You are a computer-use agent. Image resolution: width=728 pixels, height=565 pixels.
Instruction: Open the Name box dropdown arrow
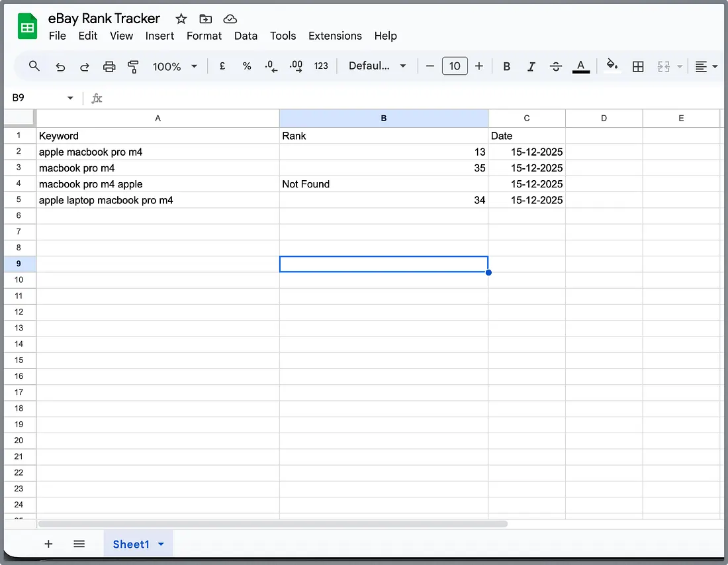70,98
